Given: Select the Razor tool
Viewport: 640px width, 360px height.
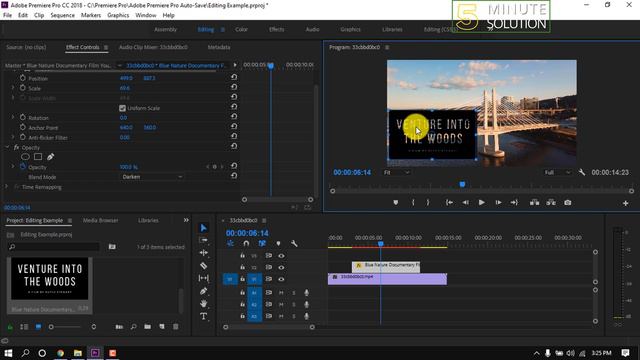Looking at the screenshot, I should click(203, 266).
